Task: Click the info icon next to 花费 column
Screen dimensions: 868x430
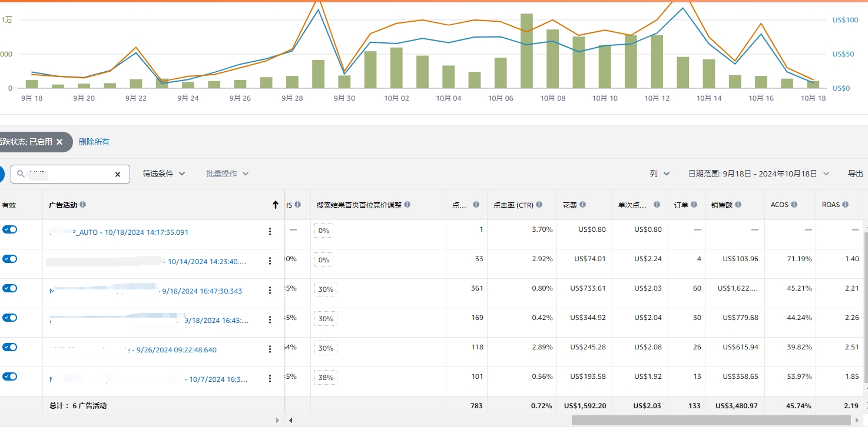Action: [583, 204]
